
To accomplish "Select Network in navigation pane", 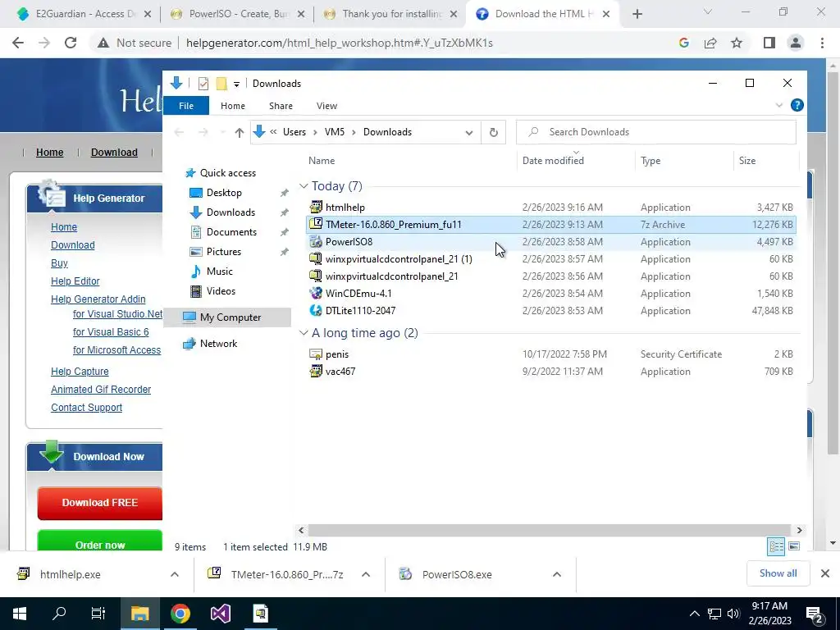I will [218, 344].
